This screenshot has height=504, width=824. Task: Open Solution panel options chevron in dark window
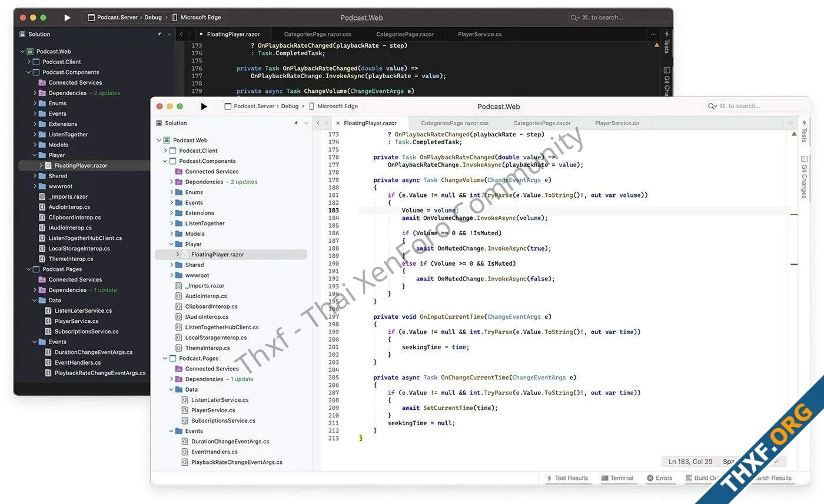click(170, 34)
